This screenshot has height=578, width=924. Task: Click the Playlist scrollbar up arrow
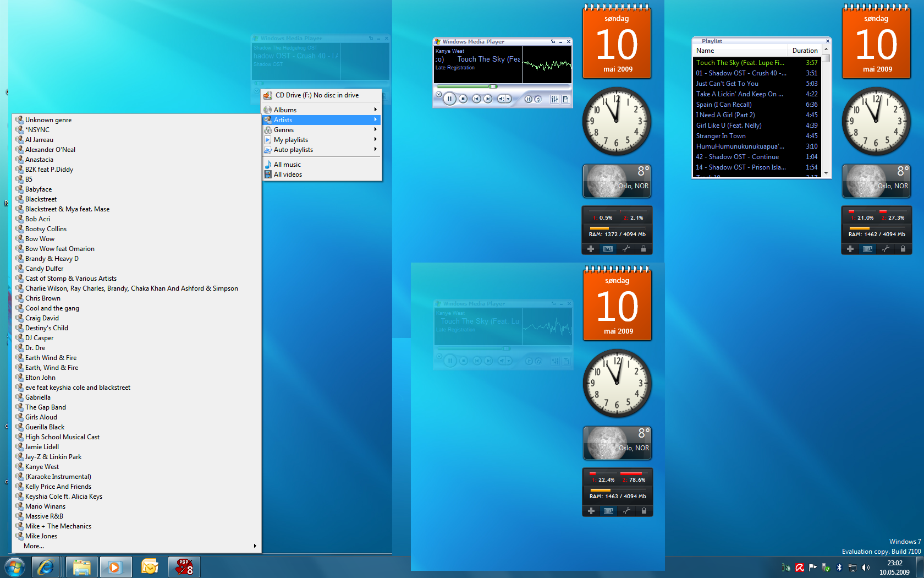point(826,49)
